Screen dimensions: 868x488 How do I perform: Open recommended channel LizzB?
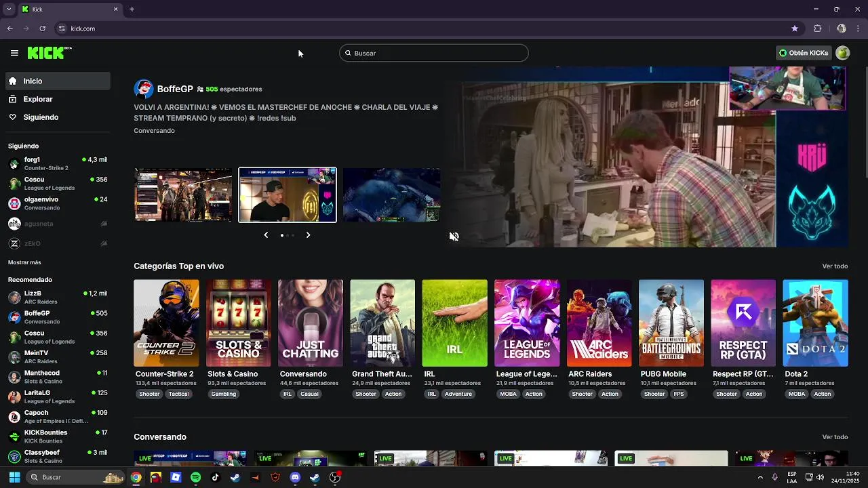tap(58, 298)
